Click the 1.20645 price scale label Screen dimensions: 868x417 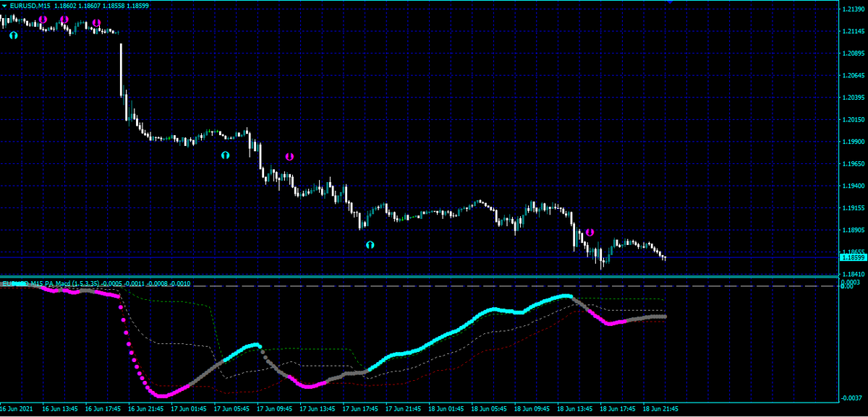pyautogui.click(x=854, y=76)
